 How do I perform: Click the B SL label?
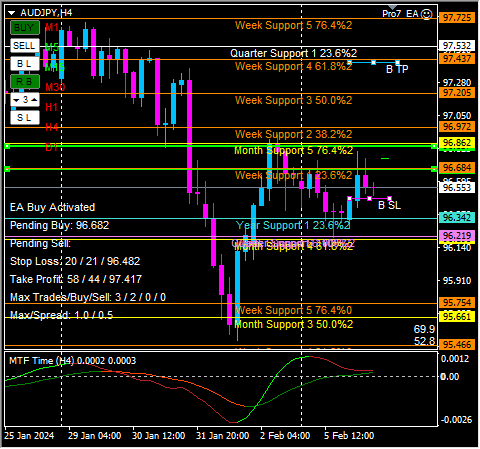coord(389,205)
